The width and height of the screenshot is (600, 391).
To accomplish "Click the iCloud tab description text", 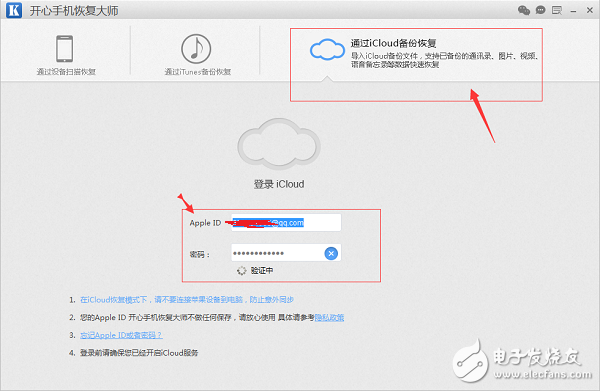I will pos(445,60).
